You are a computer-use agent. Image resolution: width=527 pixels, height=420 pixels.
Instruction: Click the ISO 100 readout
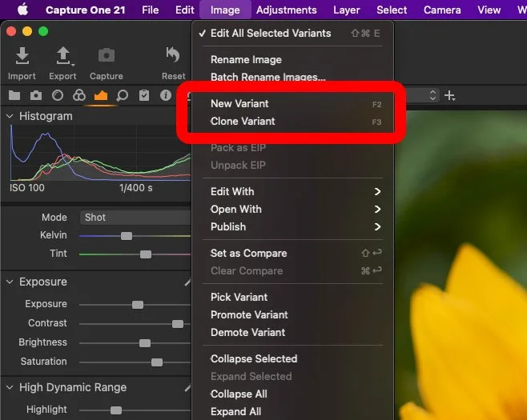[x=27, y=188]
